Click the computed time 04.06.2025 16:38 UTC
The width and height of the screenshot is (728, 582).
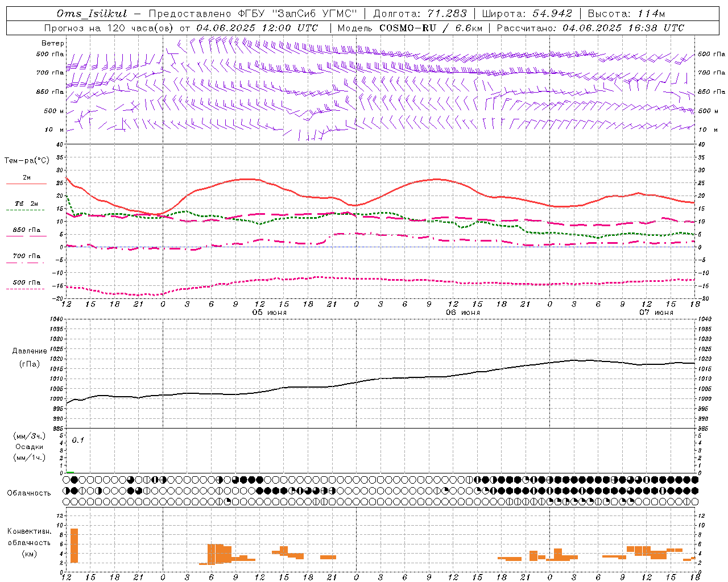tap(623, 28)
